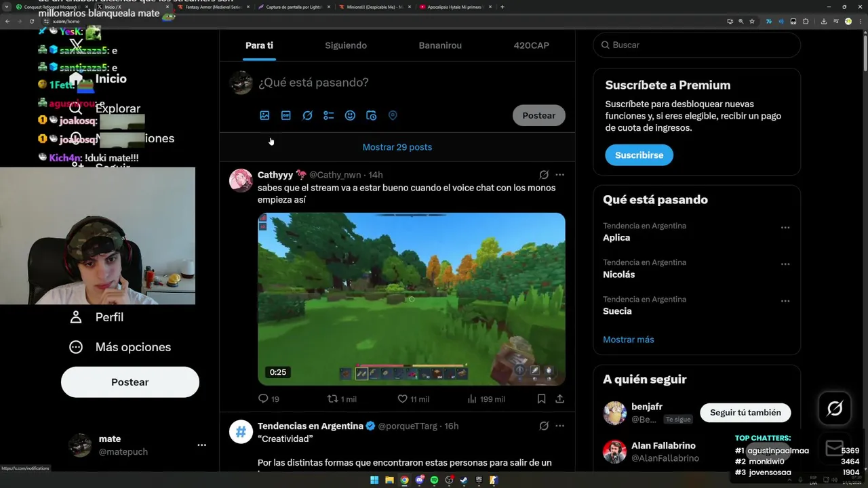Open Grok action on Cathyyy's post
The width and height of the screenshot is (868, 488).
point(544,175)
